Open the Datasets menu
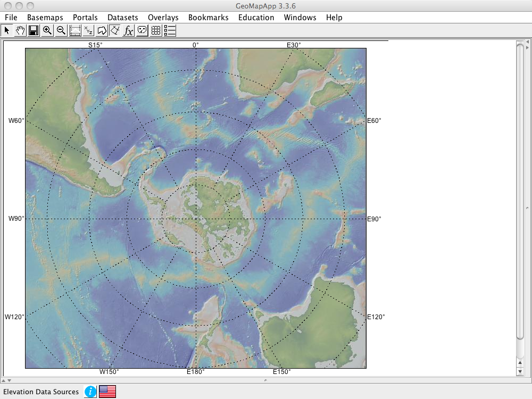This screenshot has width=532, height=399. (122, 18)
